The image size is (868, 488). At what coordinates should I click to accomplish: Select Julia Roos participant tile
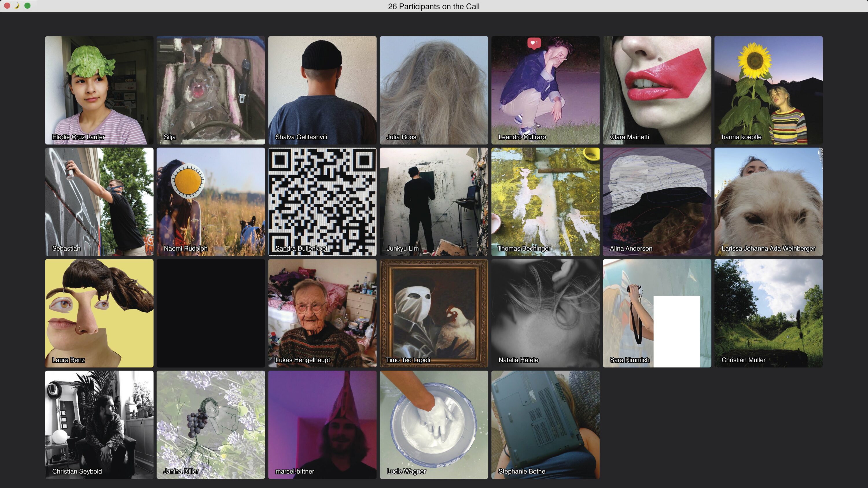click(x=434, y=90)
